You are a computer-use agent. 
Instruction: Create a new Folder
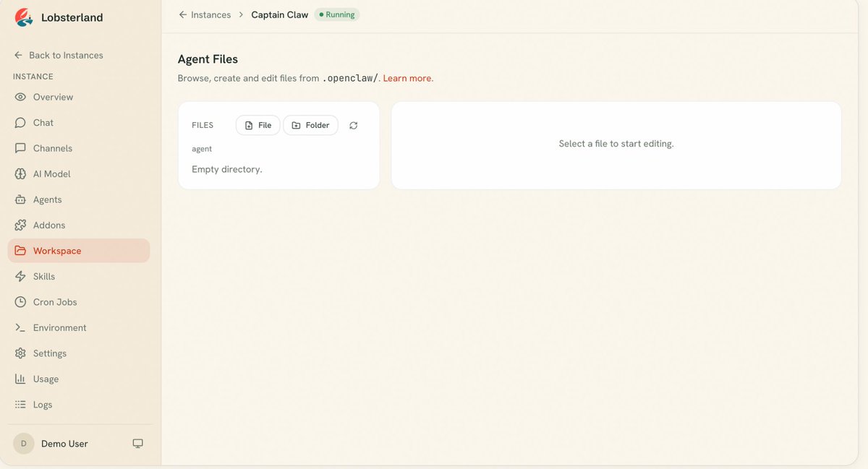pos(310,125)
